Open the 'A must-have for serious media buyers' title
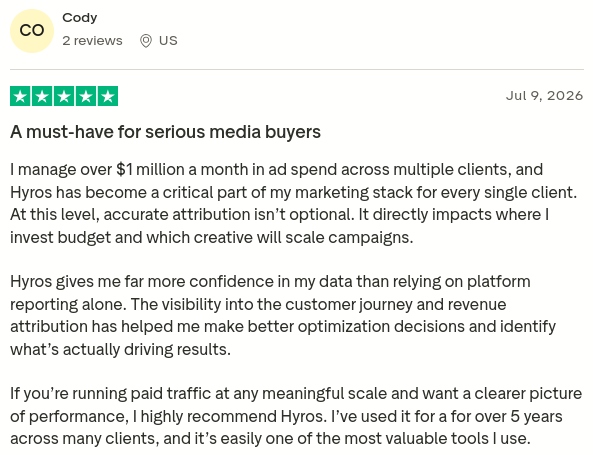 pos(165,132)
